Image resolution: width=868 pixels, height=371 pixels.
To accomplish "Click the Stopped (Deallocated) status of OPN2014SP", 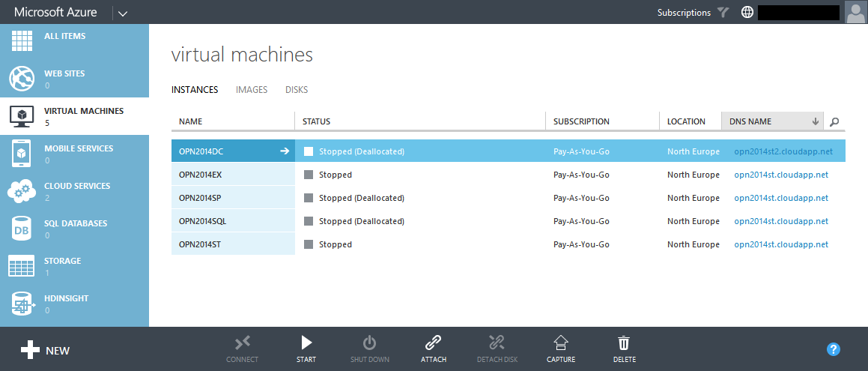I will [x=362, y=198].
